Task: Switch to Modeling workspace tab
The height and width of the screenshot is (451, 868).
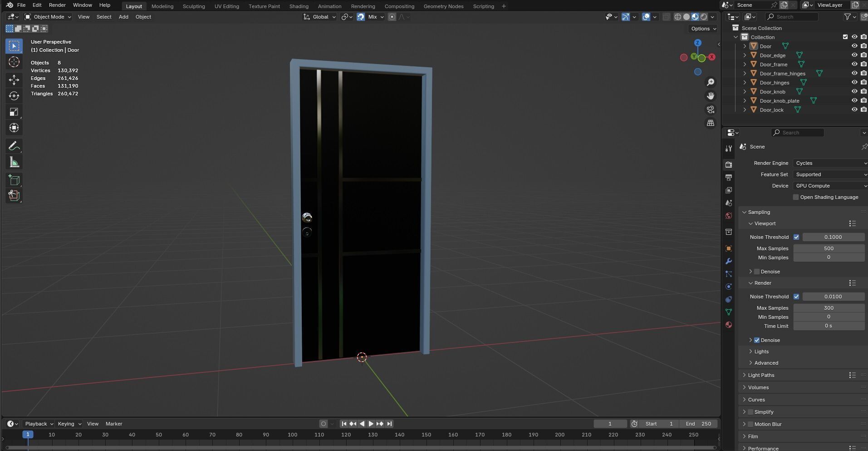Action: [x=162, y=6]
